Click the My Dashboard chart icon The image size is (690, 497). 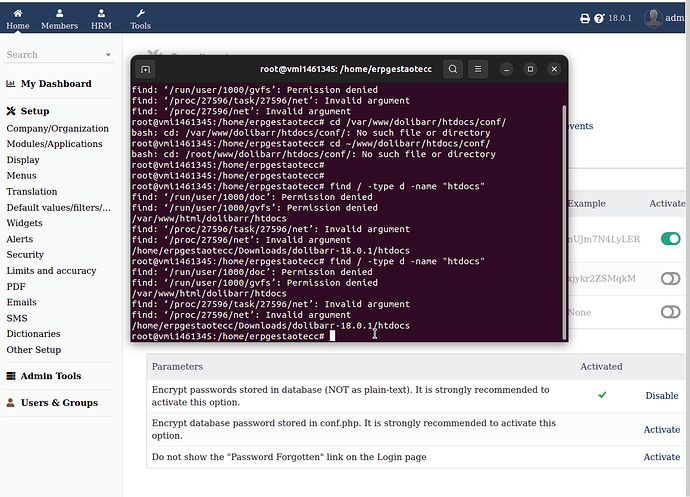click(x=11, y=84)
